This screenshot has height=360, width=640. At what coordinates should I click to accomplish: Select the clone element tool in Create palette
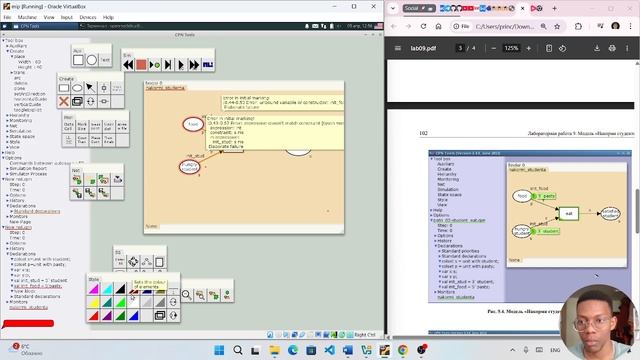[77, 101]
